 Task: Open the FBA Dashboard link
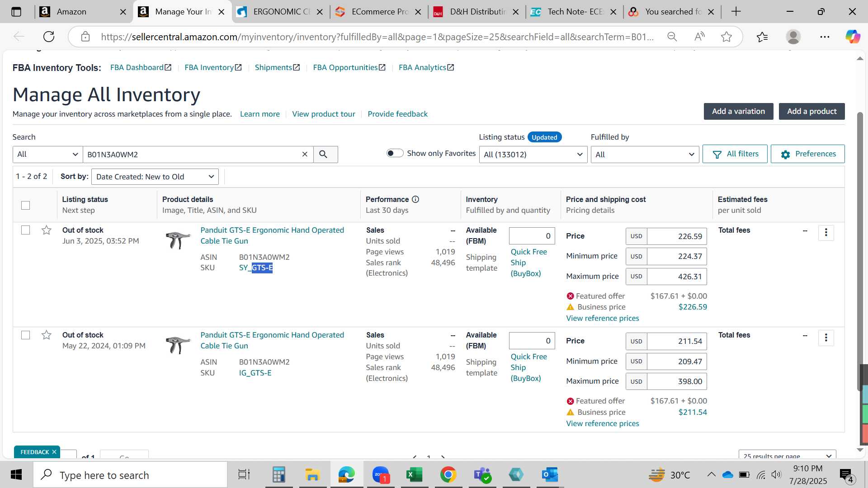[x=141, y=67]
